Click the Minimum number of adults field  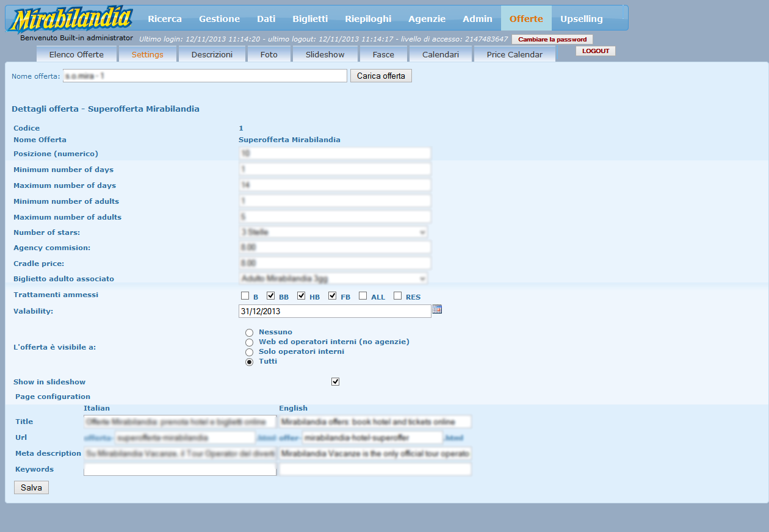pyautogui.click(x=335, y=201)
